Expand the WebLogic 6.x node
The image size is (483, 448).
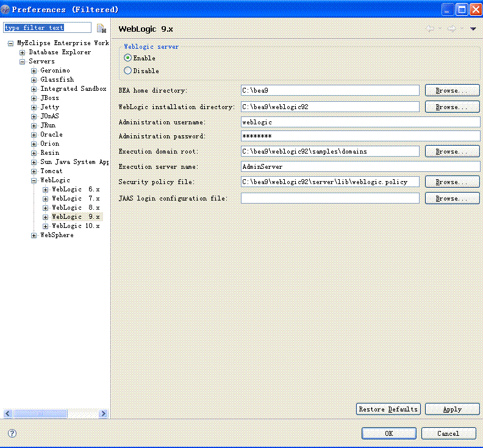tap(45, 190)
